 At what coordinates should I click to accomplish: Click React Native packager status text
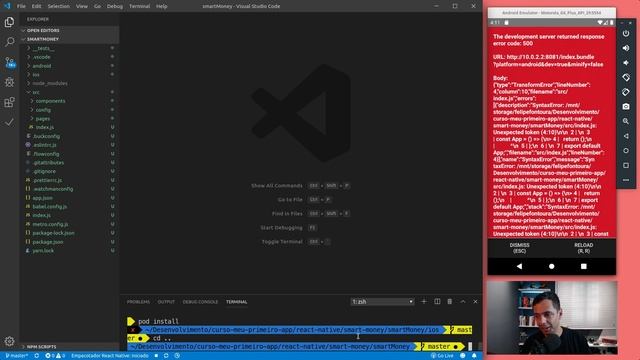(x=109, y=356)
